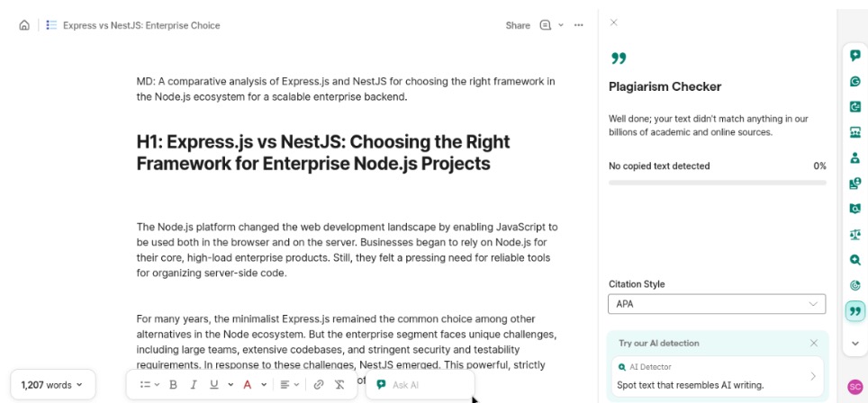Open the 1,207 words count dropdown

click(53, 385)
